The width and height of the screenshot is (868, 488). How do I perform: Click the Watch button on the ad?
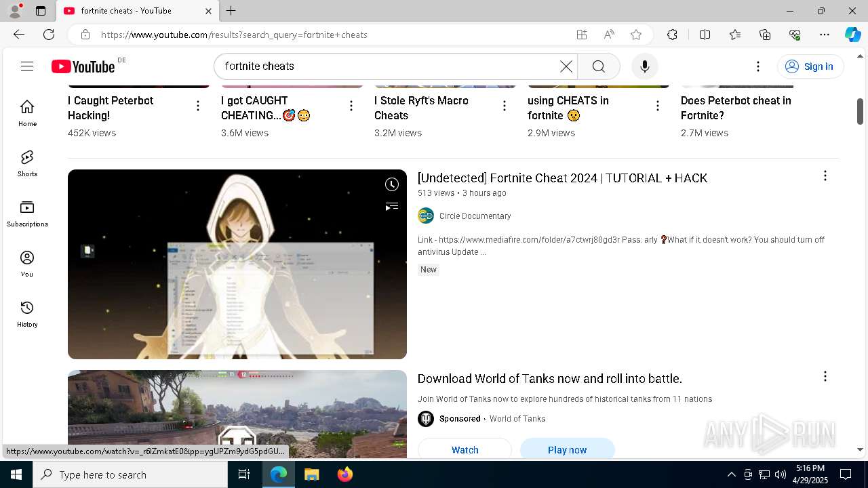(465, 449)
